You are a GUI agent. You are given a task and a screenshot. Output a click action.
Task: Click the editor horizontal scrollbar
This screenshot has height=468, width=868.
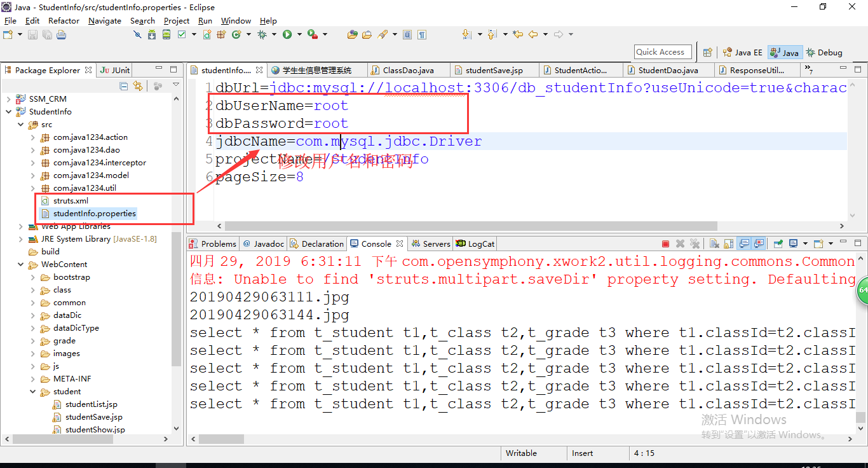pos(471,226)
